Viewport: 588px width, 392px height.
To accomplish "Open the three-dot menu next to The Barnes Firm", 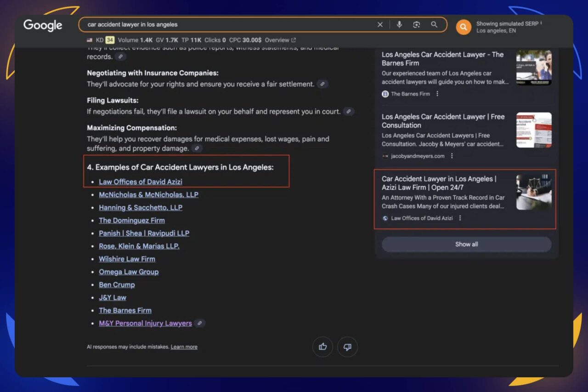I will [x=437, y=94].
